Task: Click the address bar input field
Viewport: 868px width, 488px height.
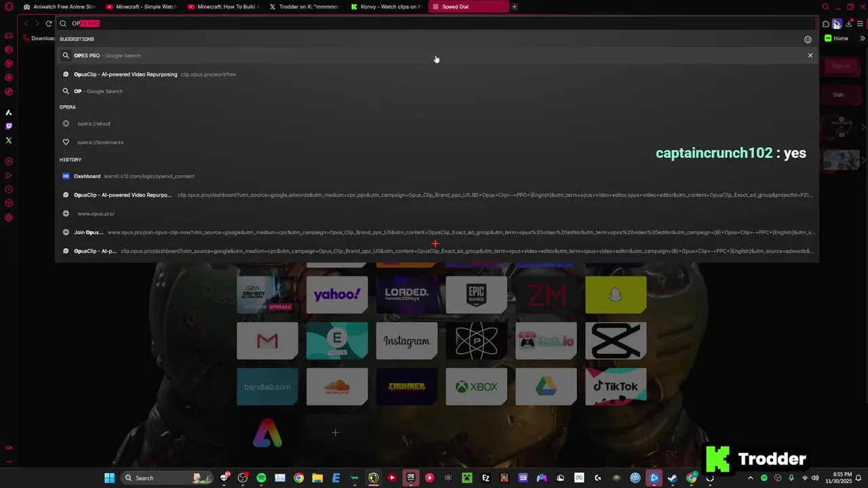Action: pyautogui.click(x=437, y=24)
